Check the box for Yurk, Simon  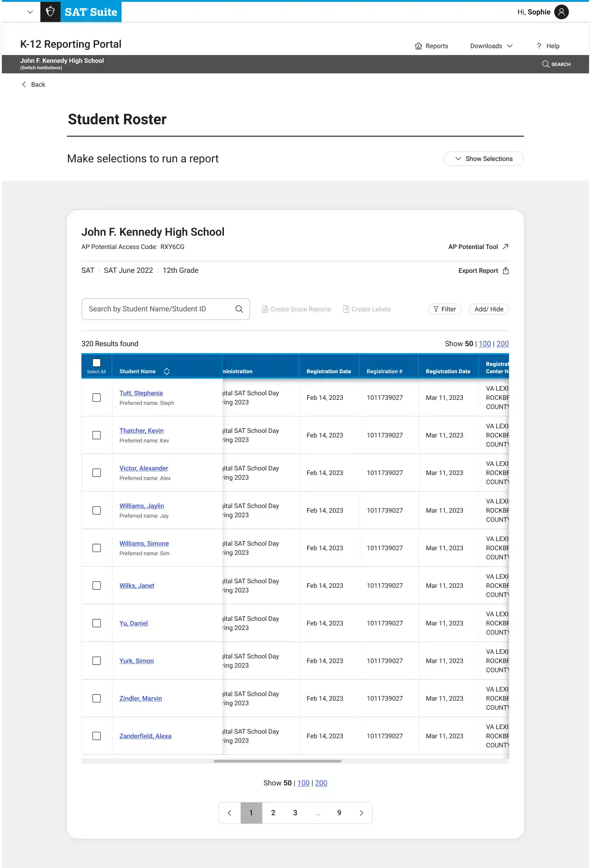[96, 661]
